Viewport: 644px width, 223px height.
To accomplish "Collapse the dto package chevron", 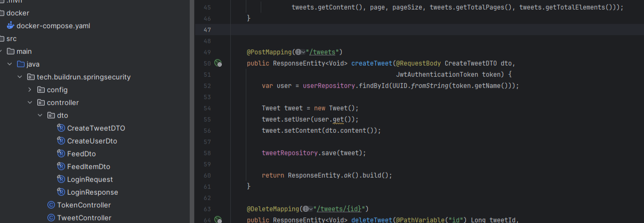I will [x=40, y=115].
